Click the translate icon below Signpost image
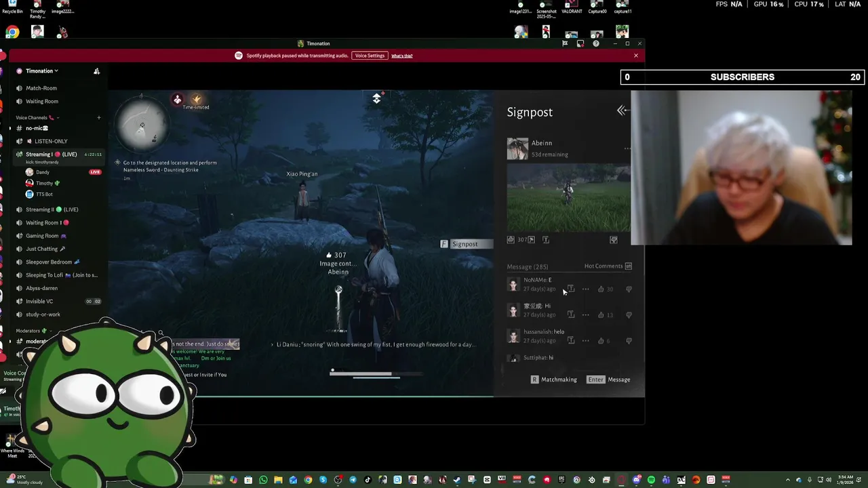868x488 pixels. 545,240
